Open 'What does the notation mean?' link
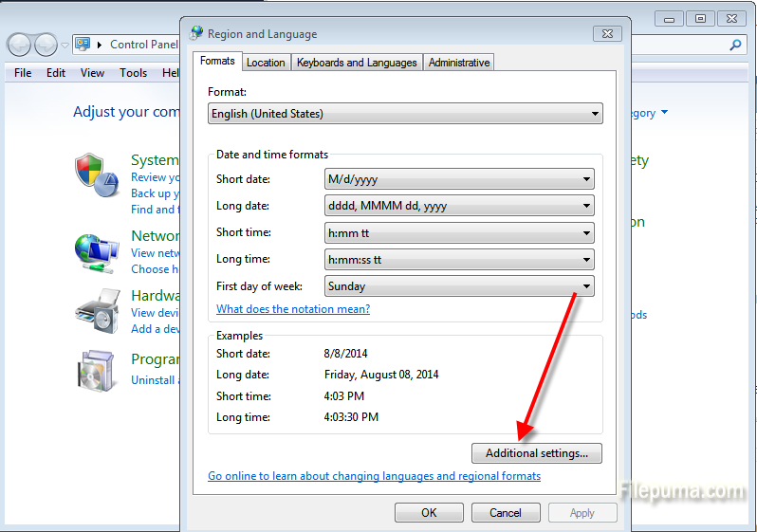The width and height of the screenshot is (757, 532). [293, 309]
